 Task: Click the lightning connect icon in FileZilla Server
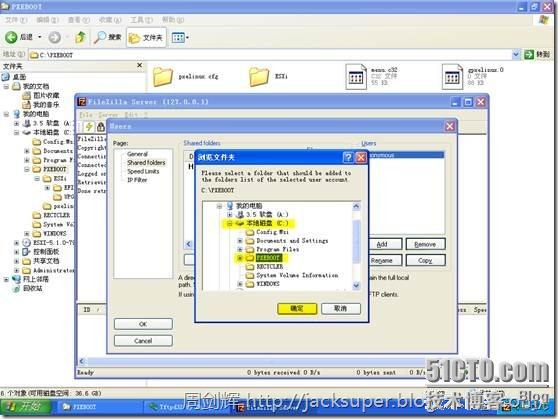(x=89, y=126)
